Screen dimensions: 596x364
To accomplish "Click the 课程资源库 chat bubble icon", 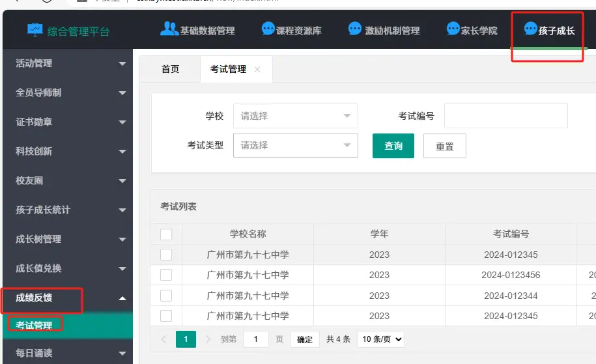I will click(268, 29).
